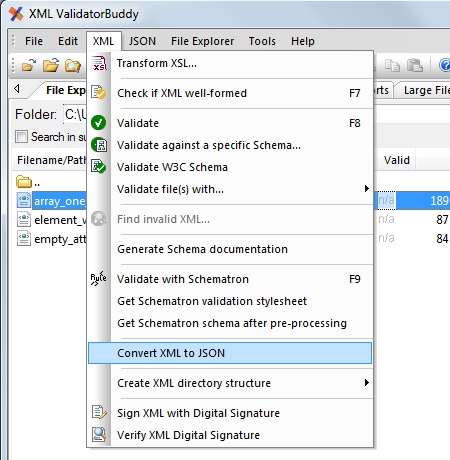Click the Transform XSL icon in the menu
This screenshot has width=450, height=460.
point(99,63)
